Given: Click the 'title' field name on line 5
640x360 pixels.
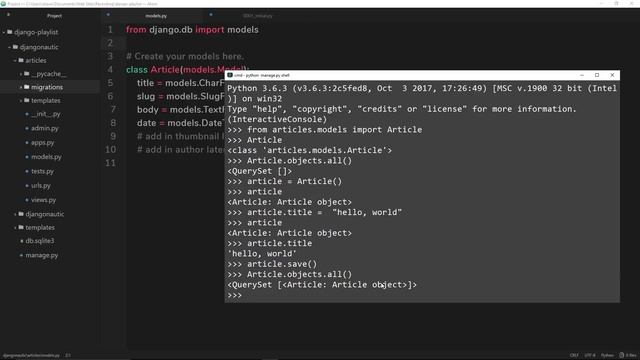Looking at the screenshot, I should [x=145, y=83].
